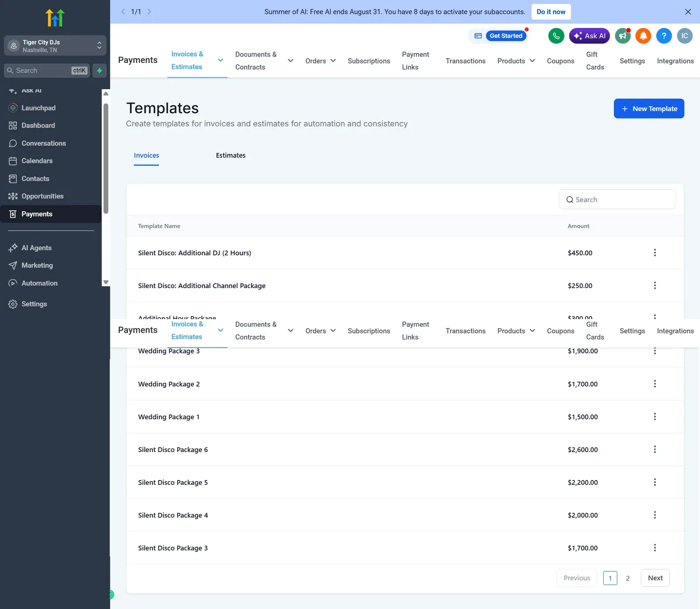
Task: Open options for Silent Disco: Additional Channel Package
Action: tap(655, 285)
